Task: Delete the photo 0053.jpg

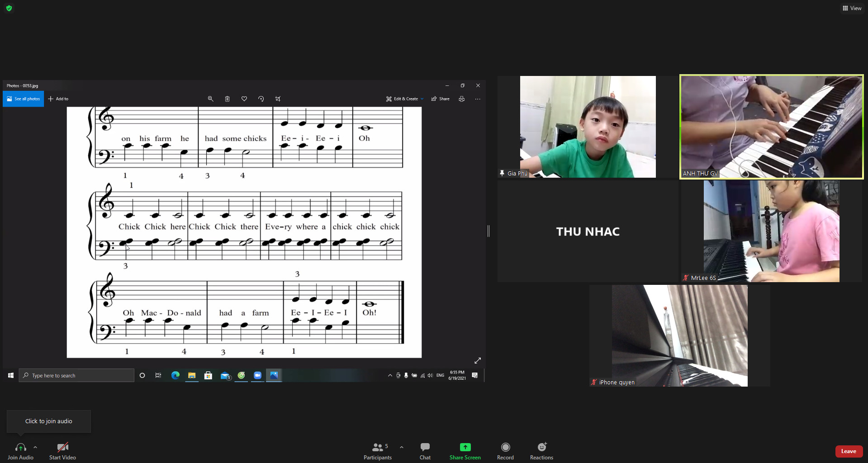Action: point(227,99)
